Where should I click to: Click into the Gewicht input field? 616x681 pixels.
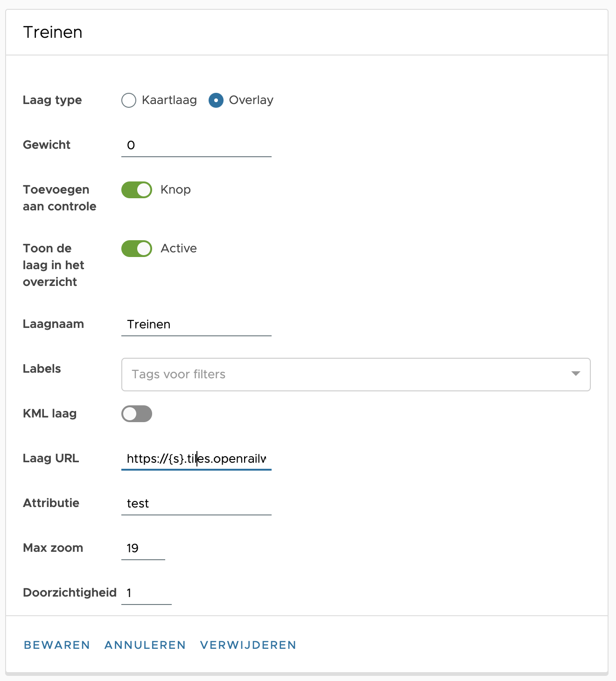coord(196,145)
